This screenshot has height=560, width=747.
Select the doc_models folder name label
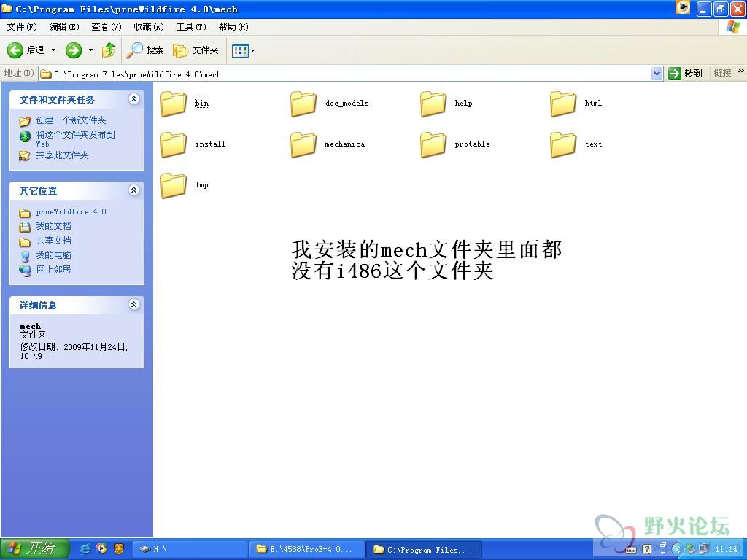click(347, 103)
